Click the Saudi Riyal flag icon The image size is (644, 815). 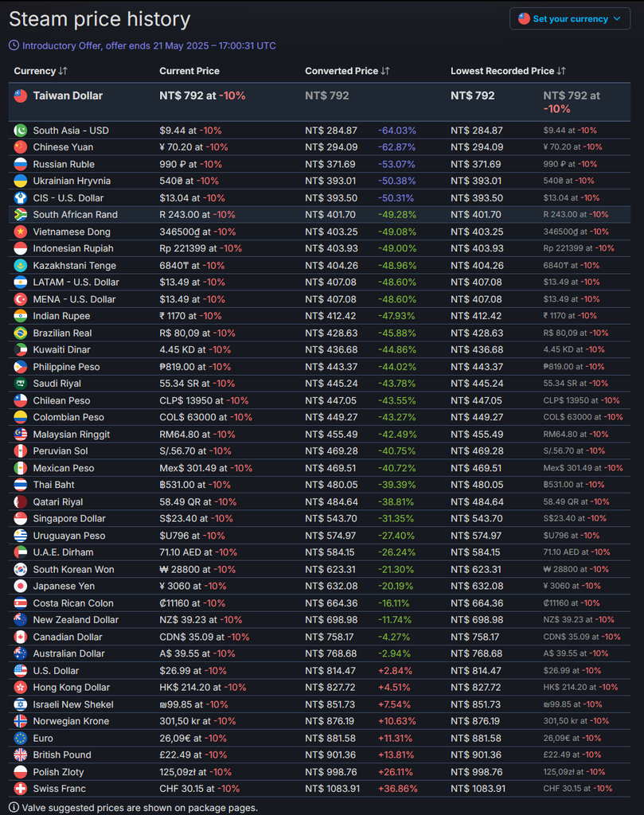(x=20, y=384)
